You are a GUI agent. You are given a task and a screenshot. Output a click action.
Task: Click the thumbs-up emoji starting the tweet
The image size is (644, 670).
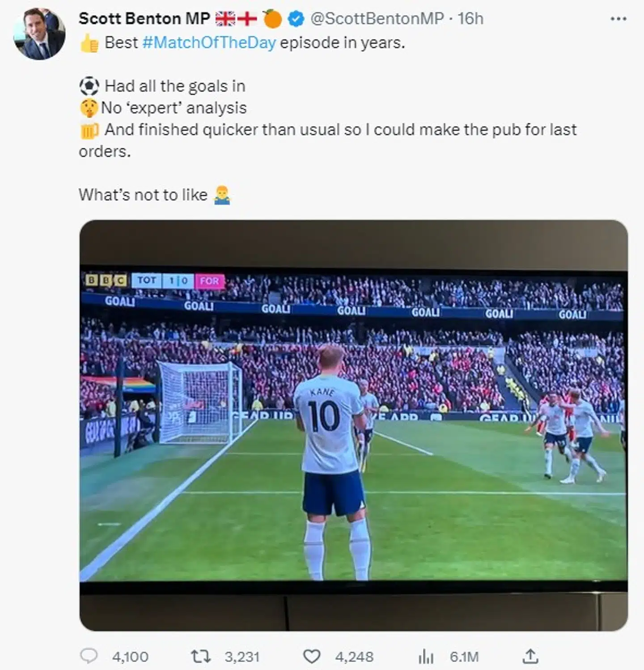(89, 43)
